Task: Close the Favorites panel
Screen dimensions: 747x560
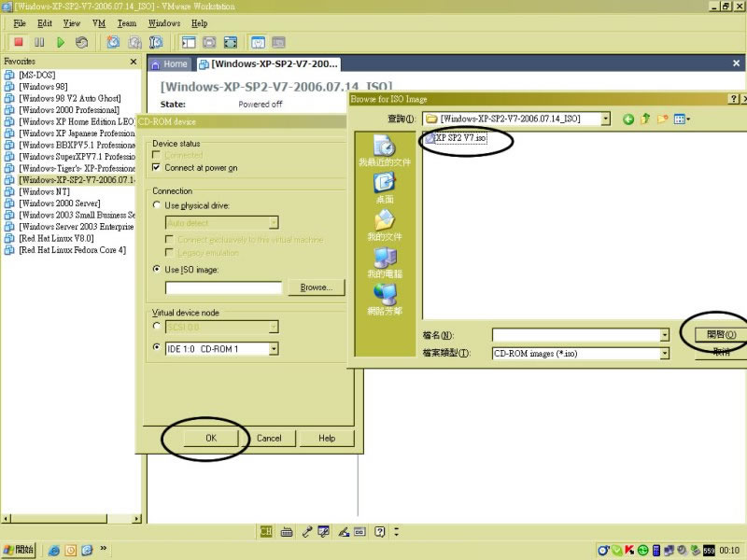Action: point(134,62)
